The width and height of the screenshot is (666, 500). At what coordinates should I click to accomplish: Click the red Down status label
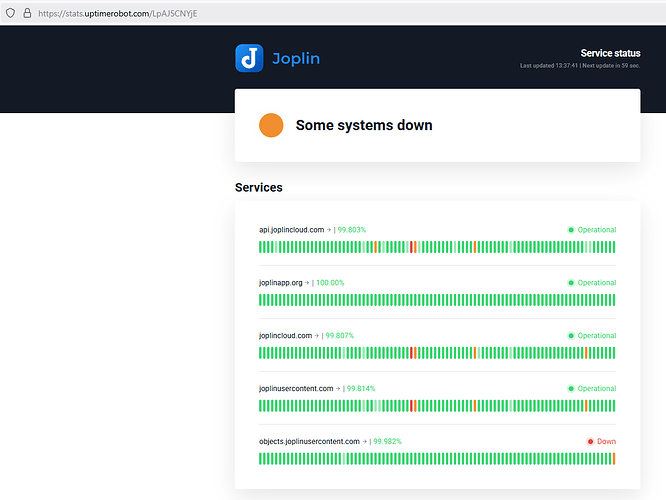(x=606, y=441)
